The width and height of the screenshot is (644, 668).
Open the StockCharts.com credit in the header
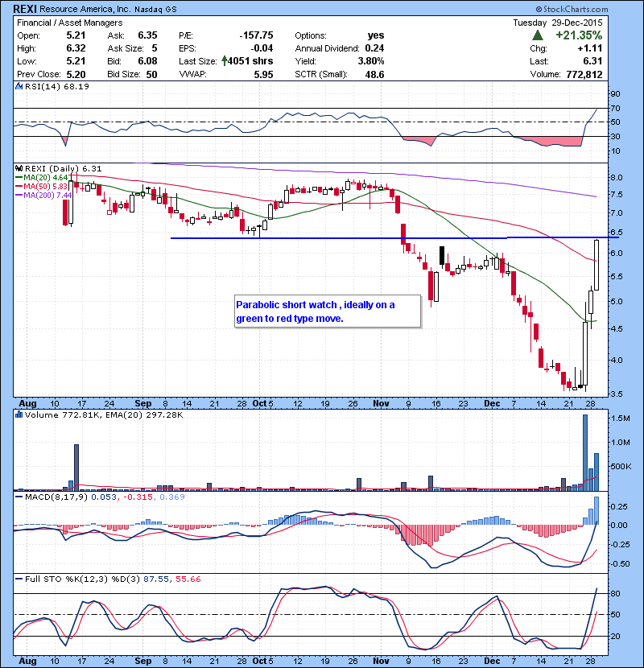(x=572, y=9)
